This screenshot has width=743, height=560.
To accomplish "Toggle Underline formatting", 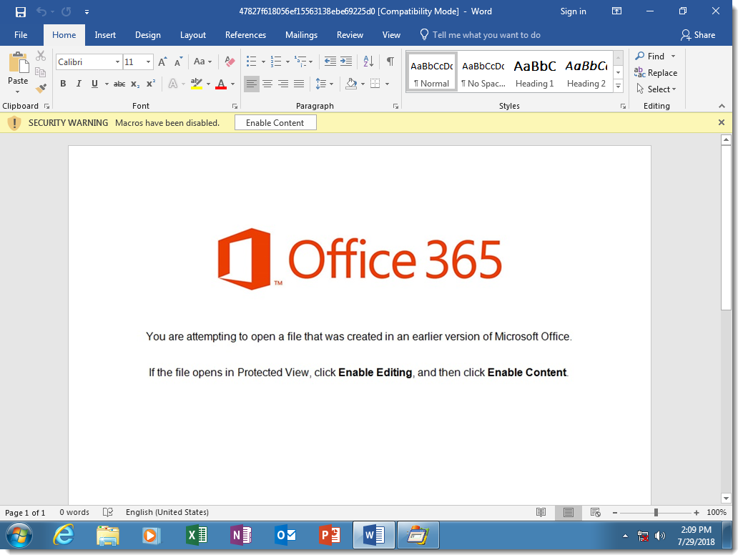I will pos(95,84).
